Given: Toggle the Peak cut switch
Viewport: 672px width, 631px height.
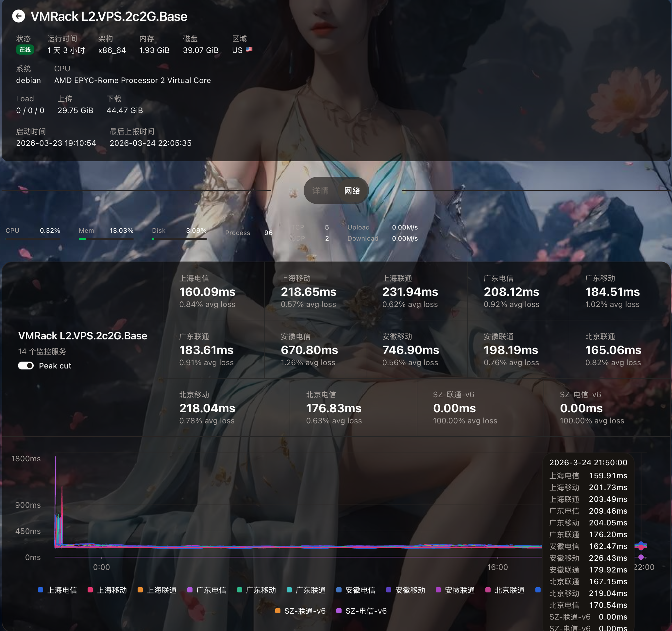Looking at the screenshot, I should point(26,366).
